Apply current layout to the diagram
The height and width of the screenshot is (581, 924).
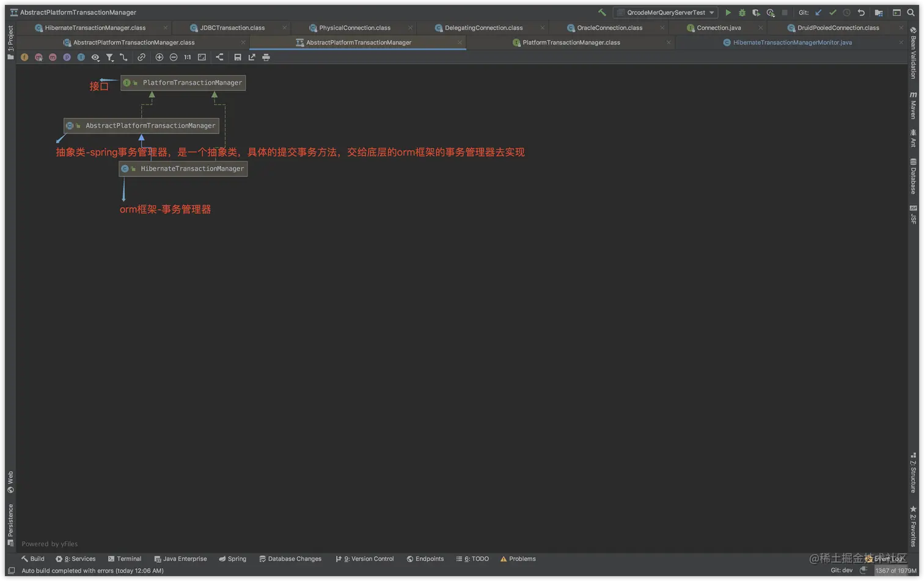click(219, 57)
